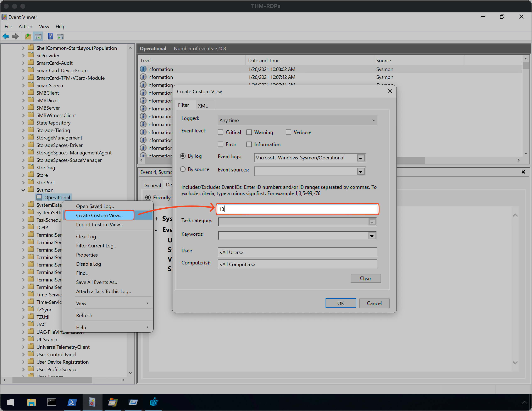Click the Level column header

[192, 60]
